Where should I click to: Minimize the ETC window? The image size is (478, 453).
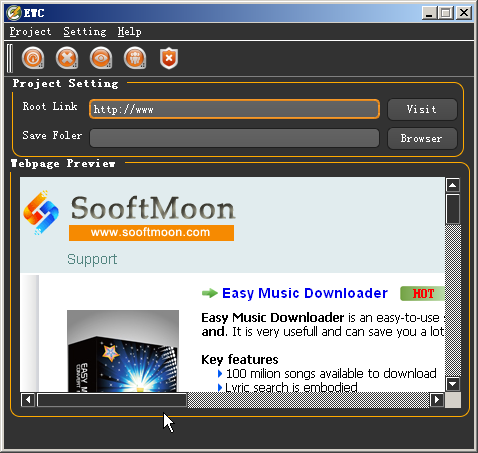tap(429, 13)
